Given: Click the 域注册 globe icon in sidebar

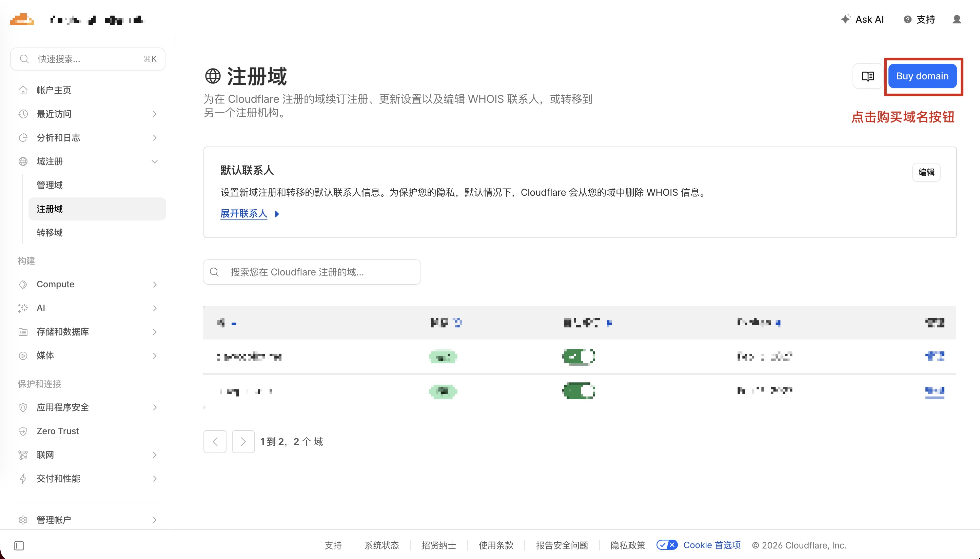Looking at the screenshot, I should tap(23, 161).
